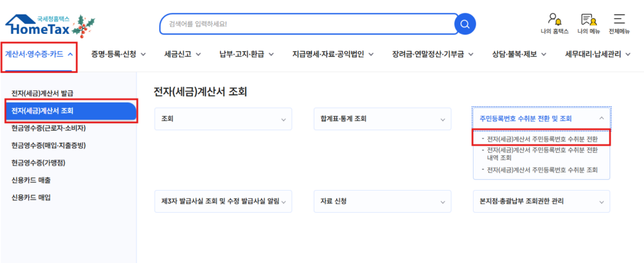Click the blue search magnifier button

point(465,24)
